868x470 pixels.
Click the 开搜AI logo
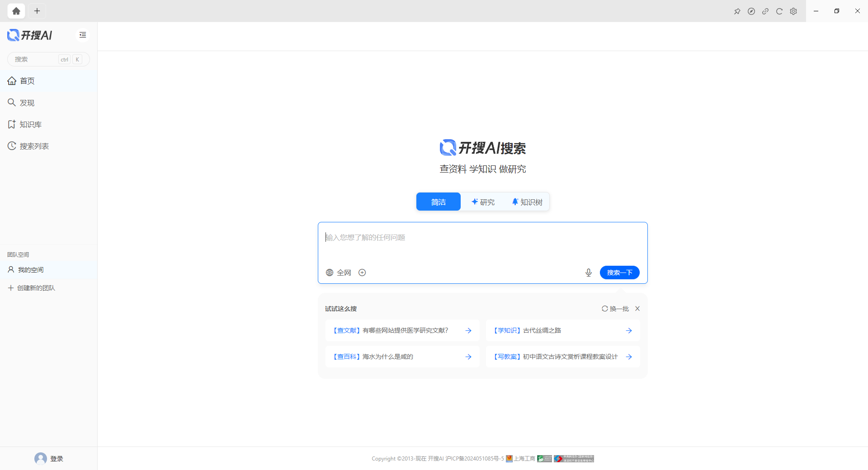[x=29, y=35]
